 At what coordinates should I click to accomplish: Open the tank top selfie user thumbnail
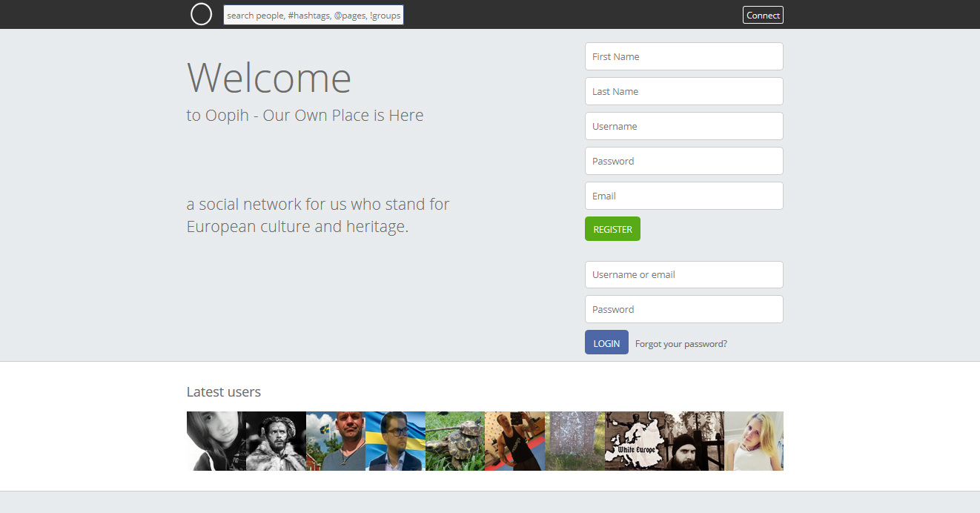tap(514, 441)
